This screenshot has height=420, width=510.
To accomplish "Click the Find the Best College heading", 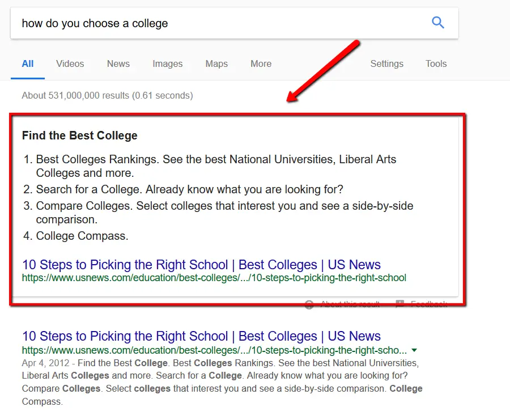I will click(79, 135).
